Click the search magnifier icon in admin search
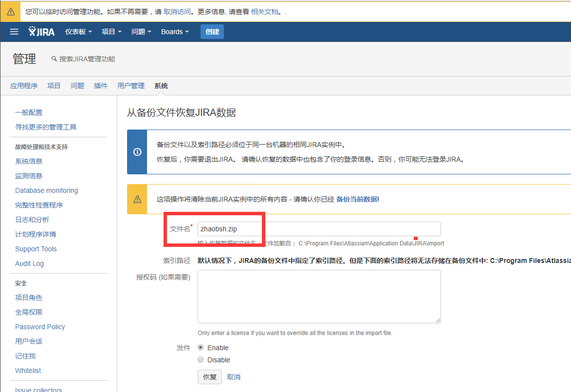 54,58
